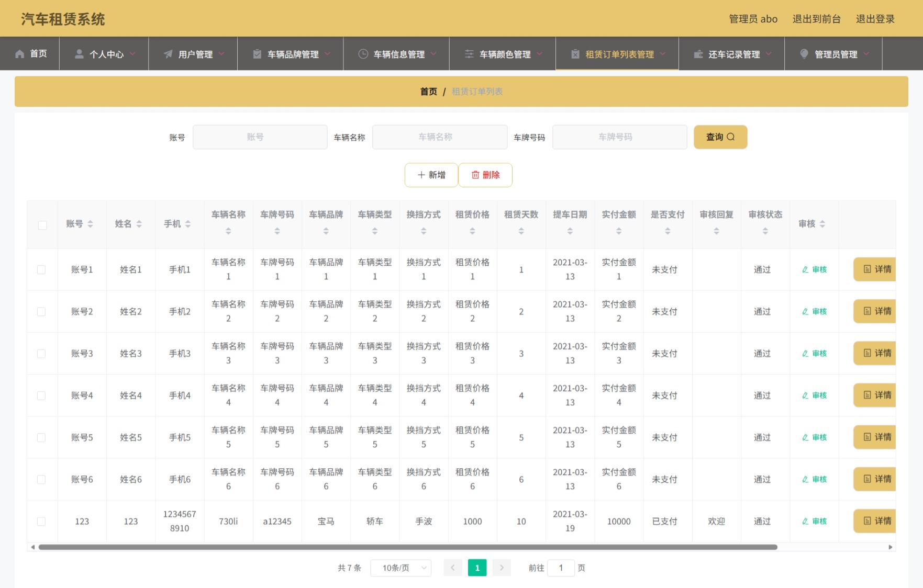Sort by 手机 column sort arrows
The width and height of the screenshot is (923, 588).
coord(187,224)
